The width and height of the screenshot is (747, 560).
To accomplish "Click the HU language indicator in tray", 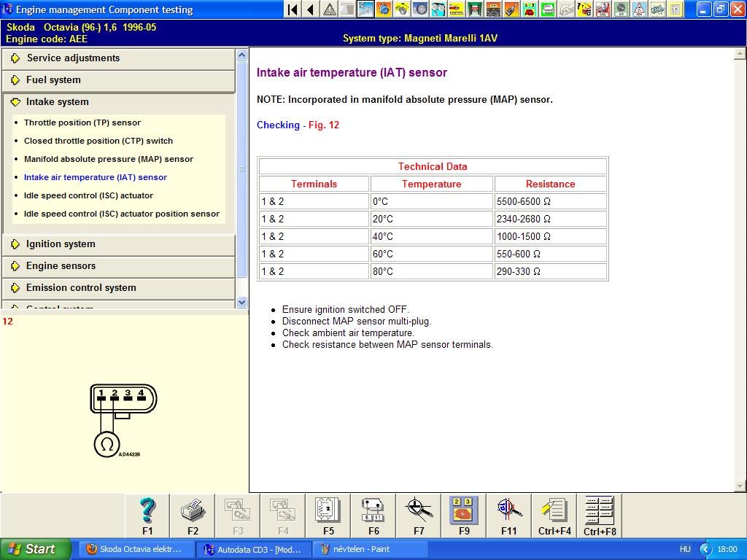I will click(x=684, y=550).
